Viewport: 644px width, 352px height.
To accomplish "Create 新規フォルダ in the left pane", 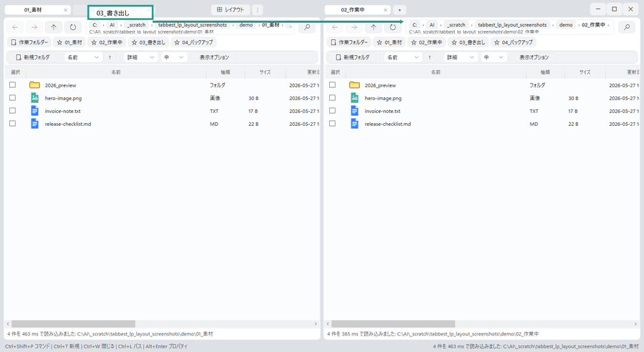I will (x=32, y=57).
